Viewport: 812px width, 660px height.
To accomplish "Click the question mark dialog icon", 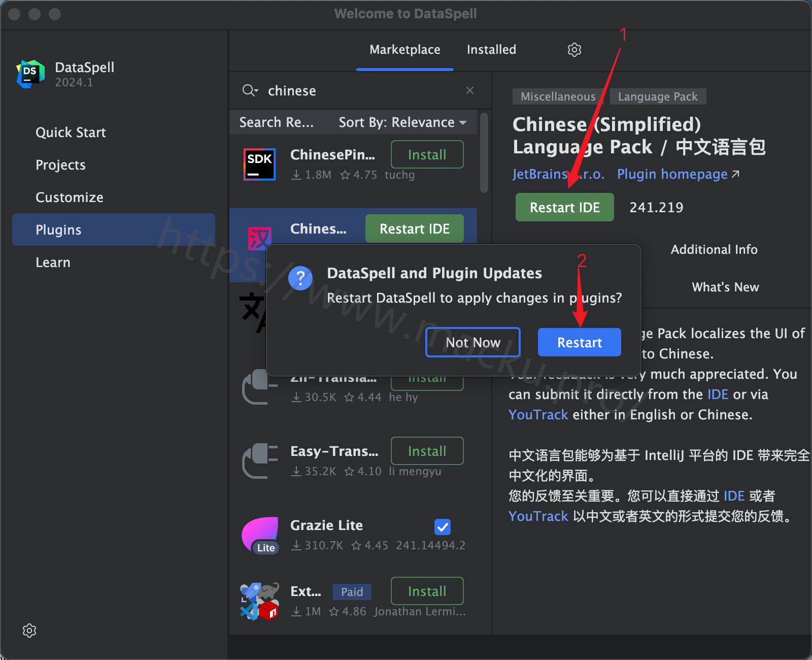I will 300,278.
